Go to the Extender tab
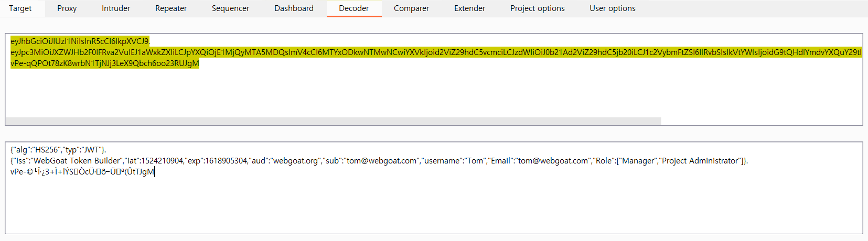868x241 pixels. tap(470, 8)
